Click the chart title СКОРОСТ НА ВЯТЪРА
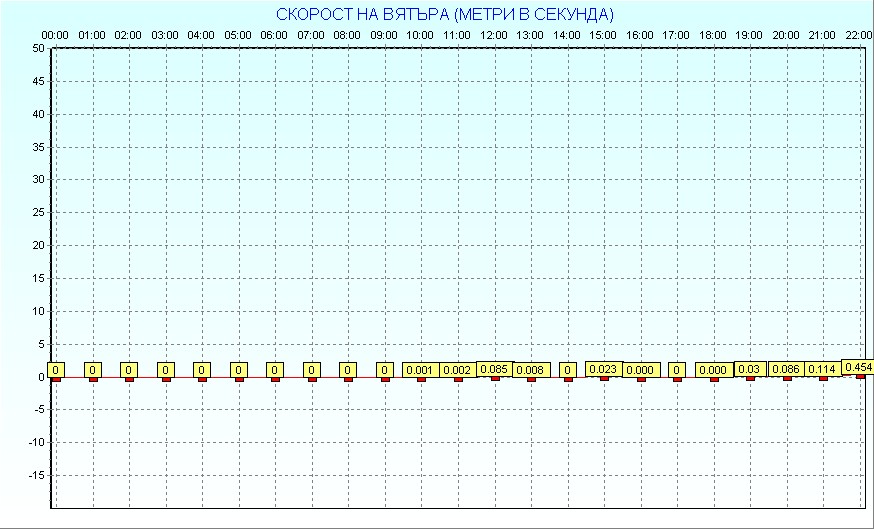The height and width of the screenshot is (529, 874). coord(444,14)
